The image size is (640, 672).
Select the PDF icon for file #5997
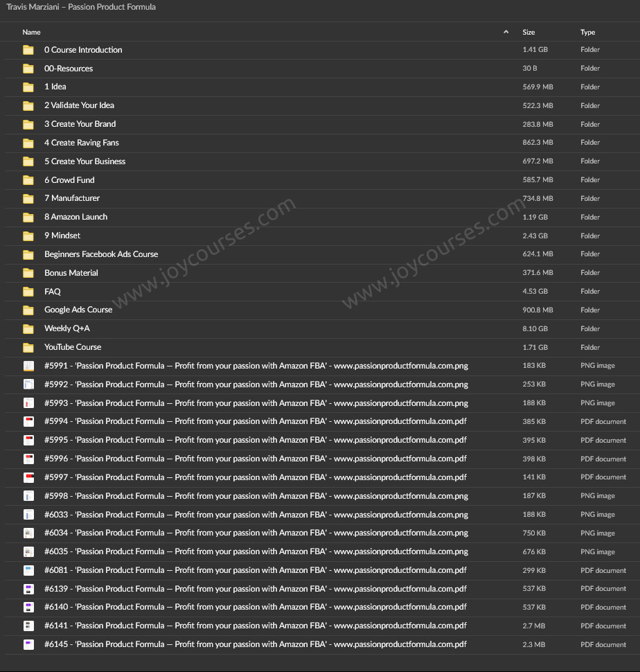28,477
